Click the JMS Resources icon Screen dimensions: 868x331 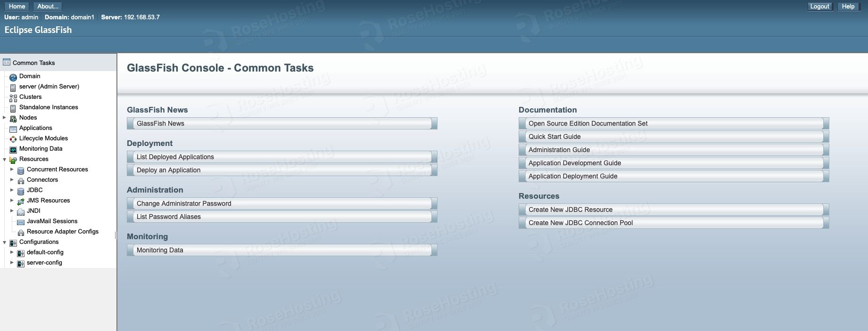pyautogui.click(x=21, y=201)
